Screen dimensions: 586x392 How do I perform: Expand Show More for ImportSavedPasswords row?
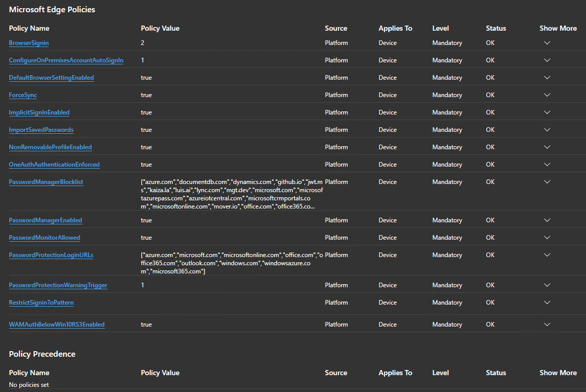tap(547, 130)
